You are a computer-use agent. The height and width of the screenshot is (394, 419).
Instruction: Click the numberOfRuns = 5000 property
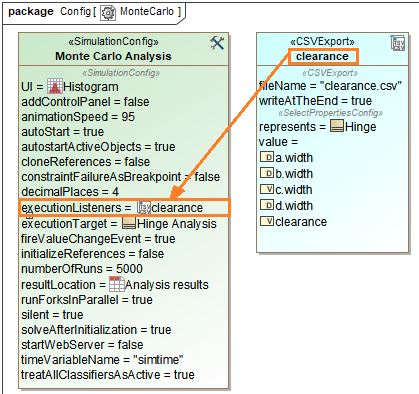tap(82, 269)
